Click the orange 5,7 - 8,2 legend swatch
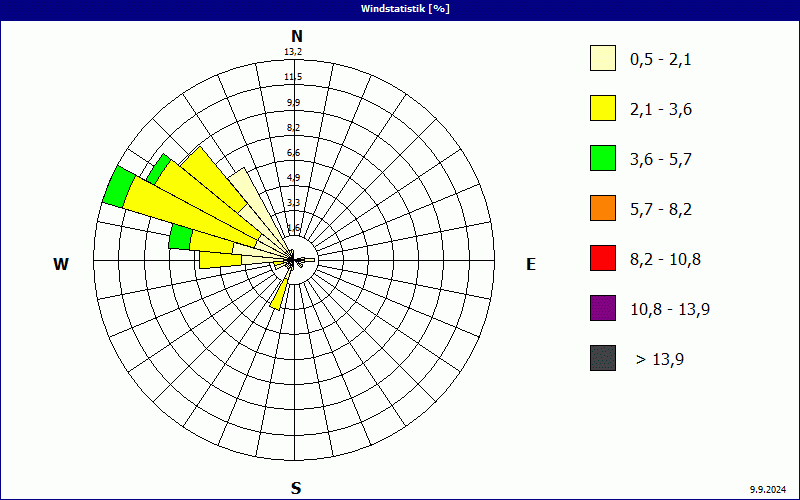The height and width of the screenshot is (500, 800). pyautogui.click(x=603, y=208)
